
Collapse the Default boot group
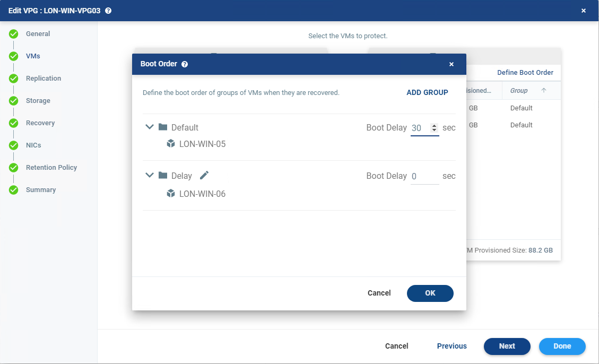[x=150, y=127]
